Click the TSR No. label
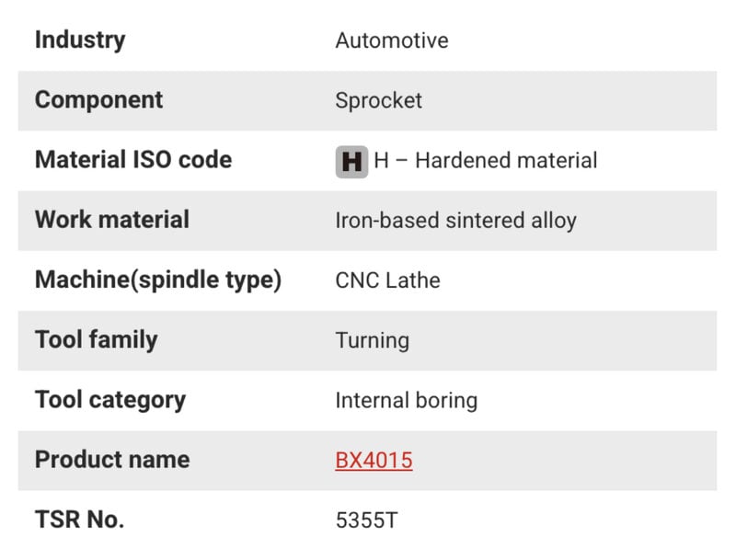The image size is (736, 560). [79, 520]
